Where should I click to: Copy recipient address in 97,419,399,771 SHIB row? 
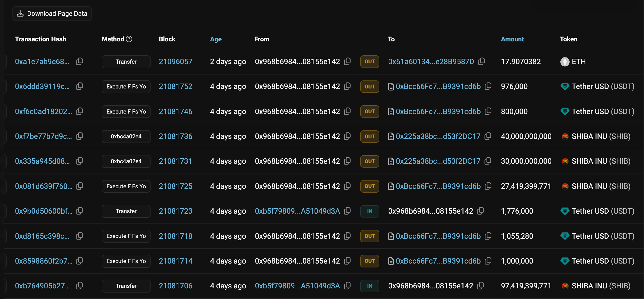point(481,286)
